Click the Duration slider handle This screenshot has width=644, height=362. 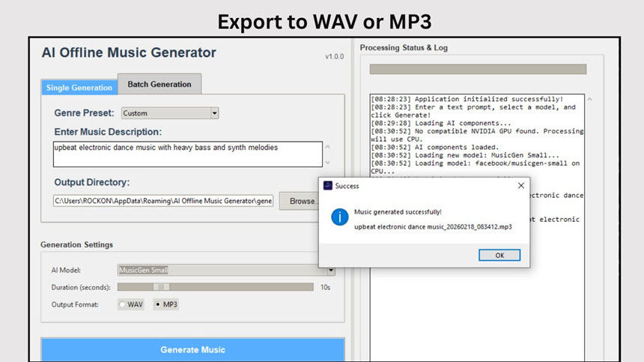tap(162, 287)
